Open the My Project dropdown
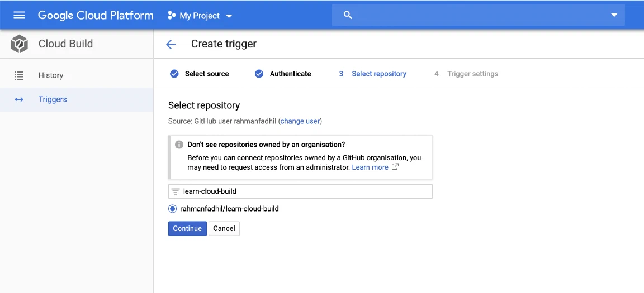Image resolution: width=644 pixels, height=293 pixels. click(x=200, y=16)
